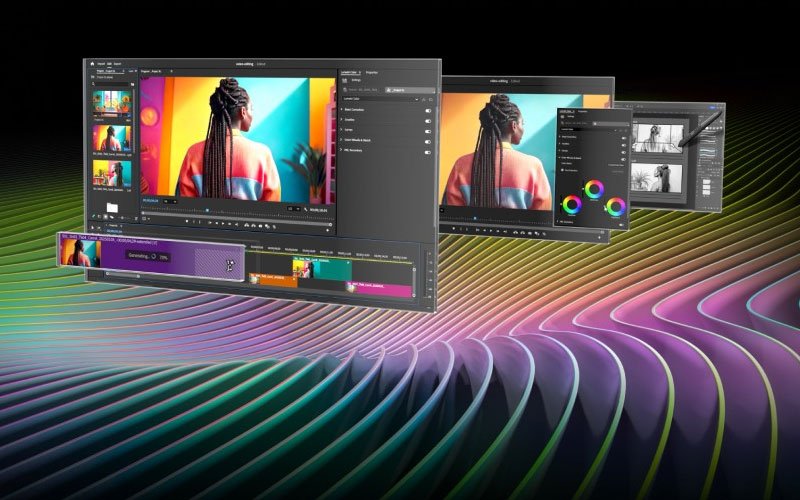Disable the HSL Secondary switch
800x500 pixels.
[x=428, y=153]
